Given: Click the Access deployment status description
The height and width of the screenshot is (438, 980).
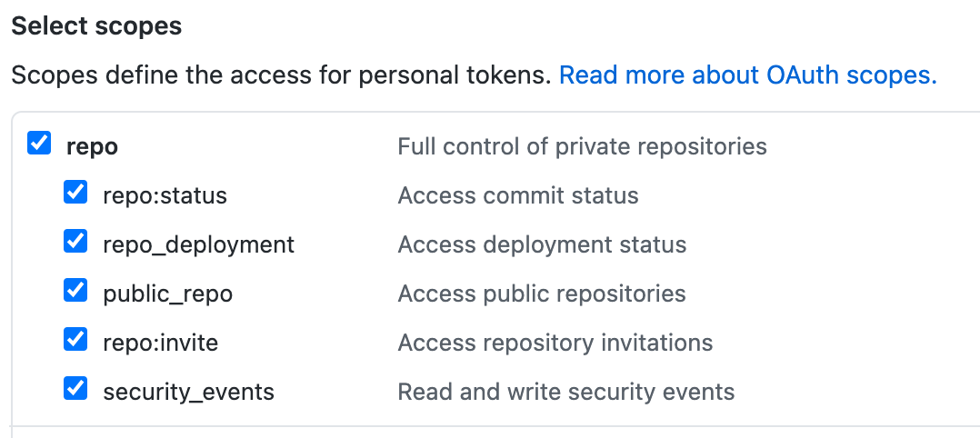Looking at the screenshot, I should (542, 244).
